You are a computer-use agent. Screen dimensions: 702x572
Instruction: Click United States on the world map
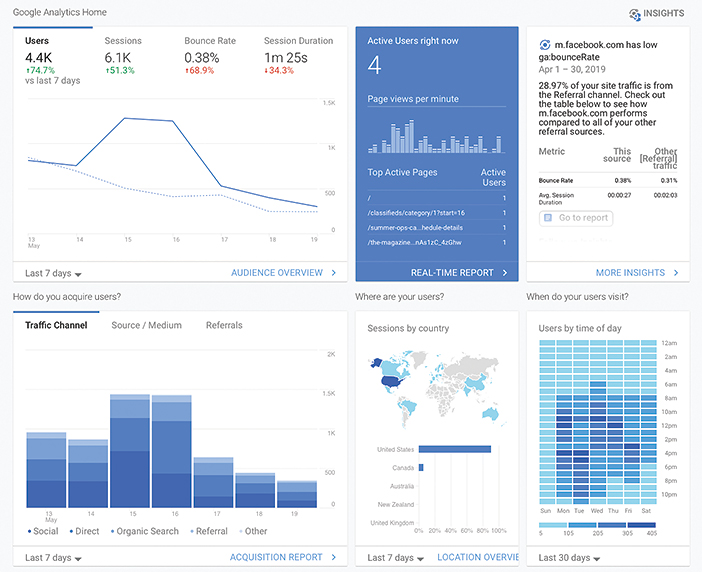point(392,380)
